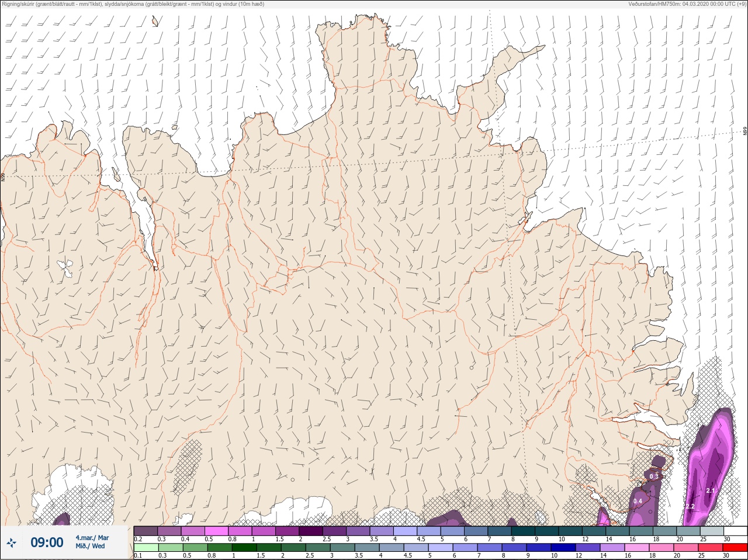
Task: Pick the lower legend swatch labeled 3.5
Action: click(366, 548)
